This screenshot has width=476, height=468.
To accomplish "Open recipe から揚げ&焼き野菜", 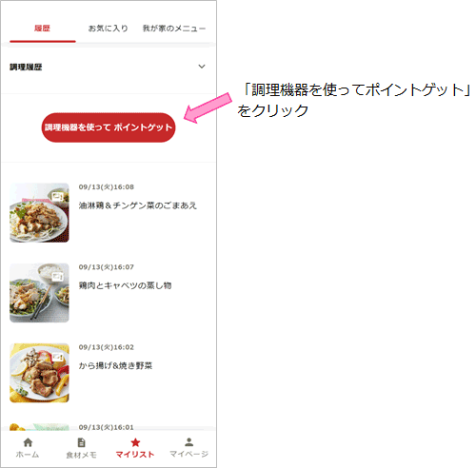I will coord(115,366).
